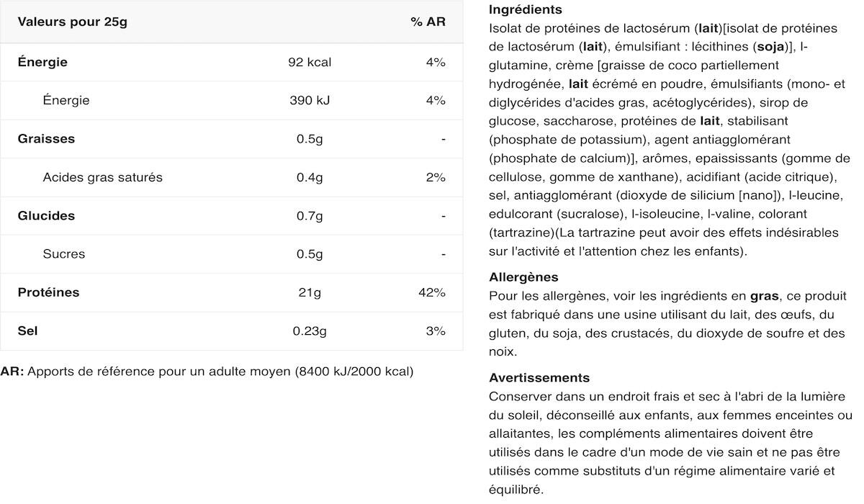864x504 pixels.
Task: Click the "Valeurs pour 25g" table header
Action: tap(72, 22)
